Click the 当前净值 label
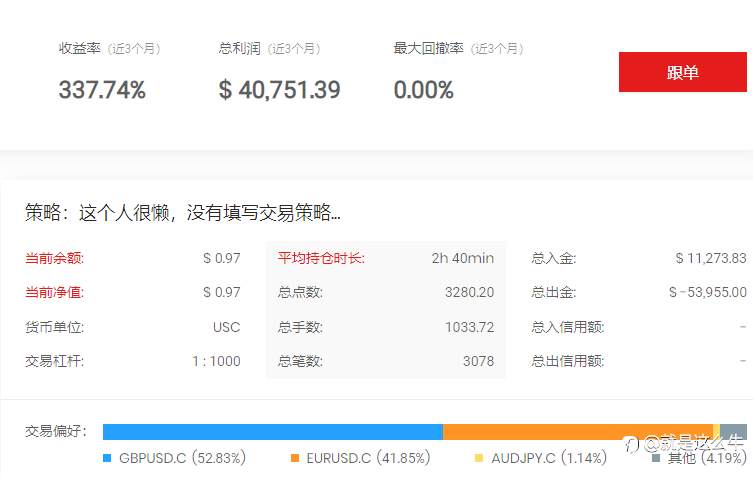The width and height of the screenshot is (753, 477). coord(54,293)
